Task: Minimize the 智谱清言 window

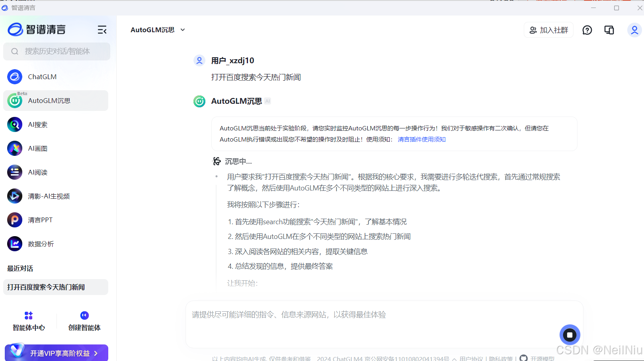Action: click(x=593, y=8)
